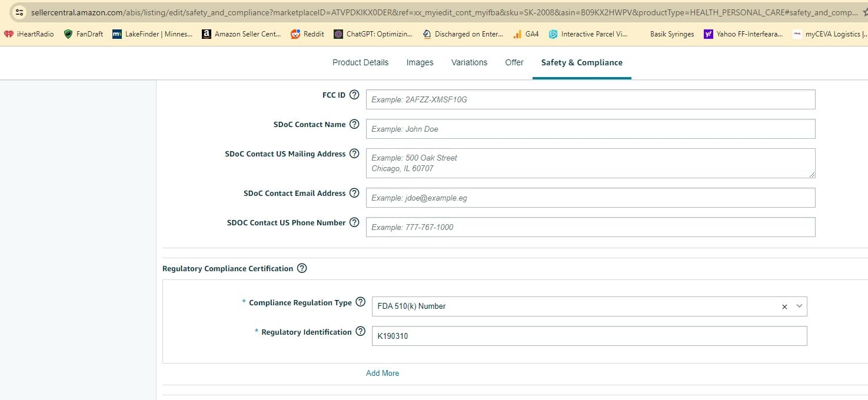Viewport: 868px width, 400px height.
Task: Click the Add More link
Action: [383, 373]
